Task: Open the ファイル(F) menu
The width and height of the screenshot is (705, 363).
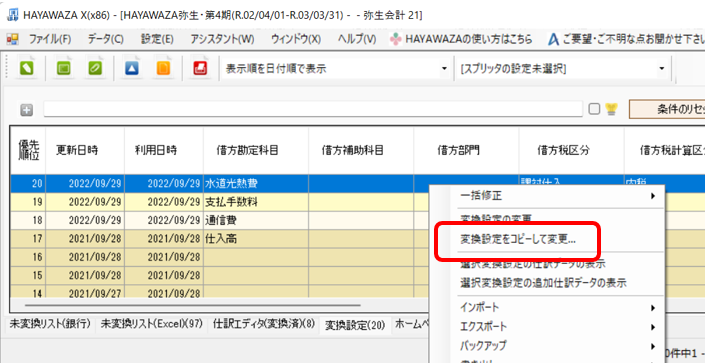Action: pyautogui.click(x=50, y=40)
